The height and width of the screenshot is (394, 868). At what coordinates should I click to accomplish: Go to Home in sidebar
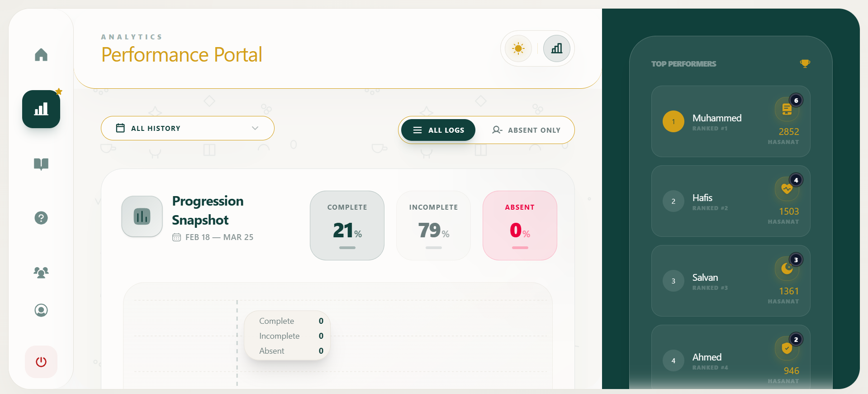[x=41, y=55]
